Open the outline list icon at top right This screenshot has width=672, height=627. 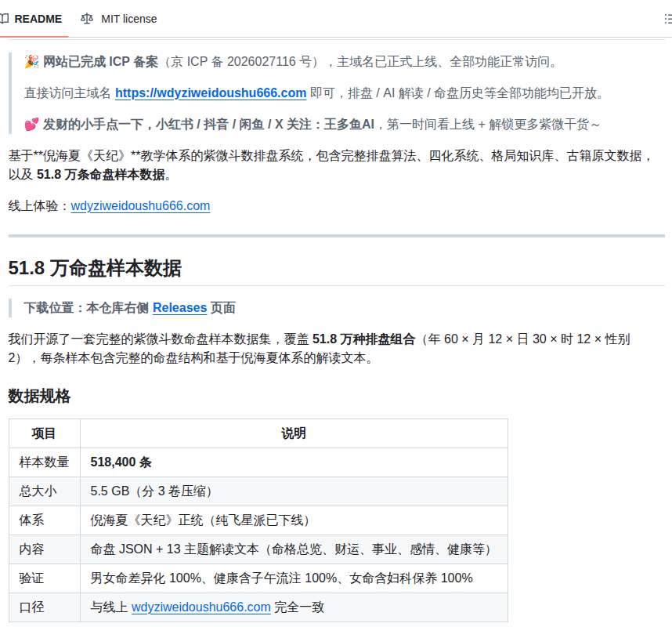pyautogui.click(x=668, y=19)
